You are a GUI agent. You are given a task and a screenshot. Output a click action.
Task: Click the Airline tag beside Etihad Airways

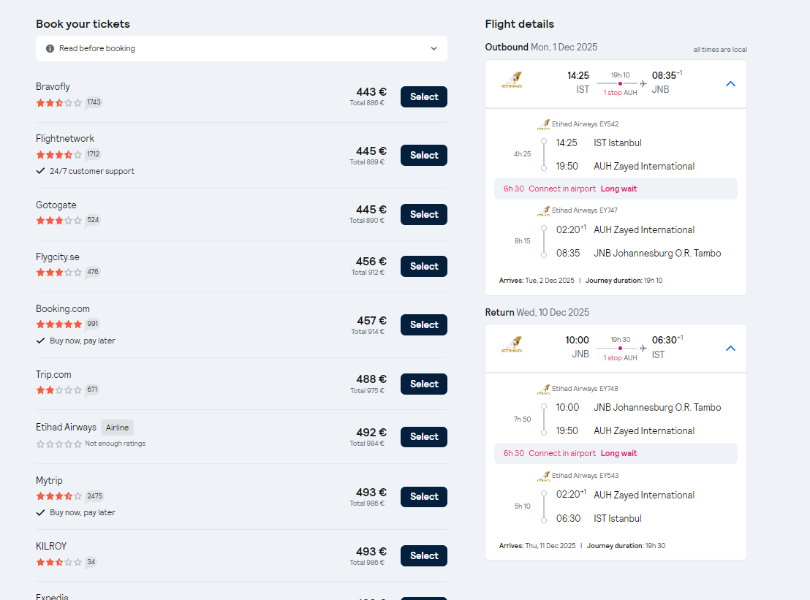[x=117, y=427]
